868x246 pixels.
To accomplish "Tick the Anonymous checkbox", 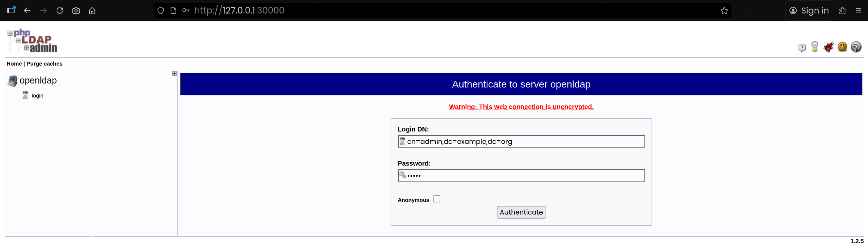I will [436, 199].
